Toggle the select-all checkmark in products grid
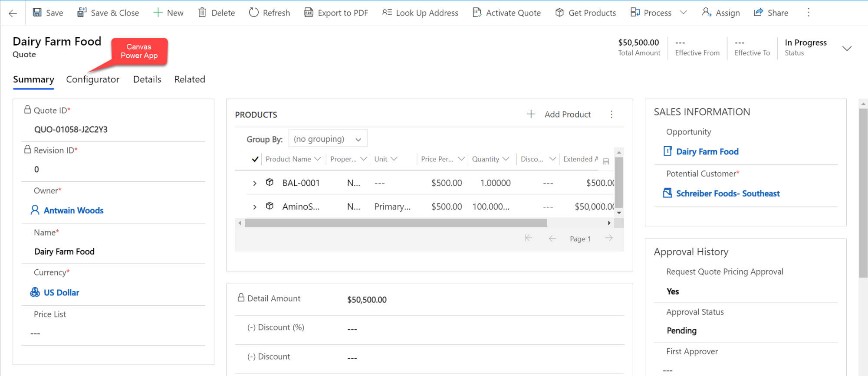The image size is (868, 376). tap(255, 159)
